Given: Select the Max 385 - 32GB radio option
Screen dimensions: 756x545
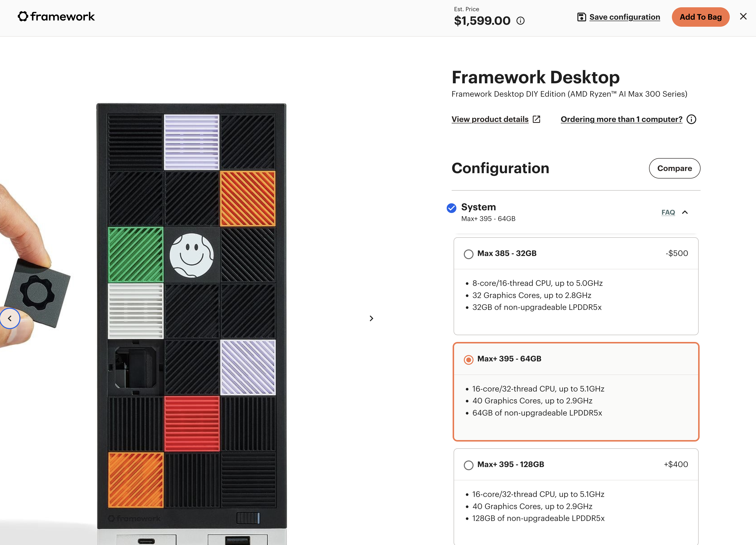Looking at the screenshot, I should pyautogui.click(x=468, y=254).
